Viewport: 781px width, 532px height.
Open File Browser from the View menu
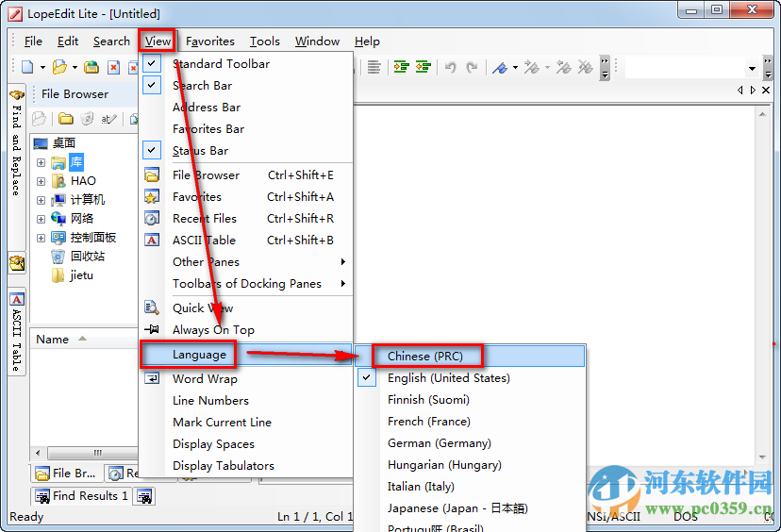pyautogui.click(x=247, y=175)
